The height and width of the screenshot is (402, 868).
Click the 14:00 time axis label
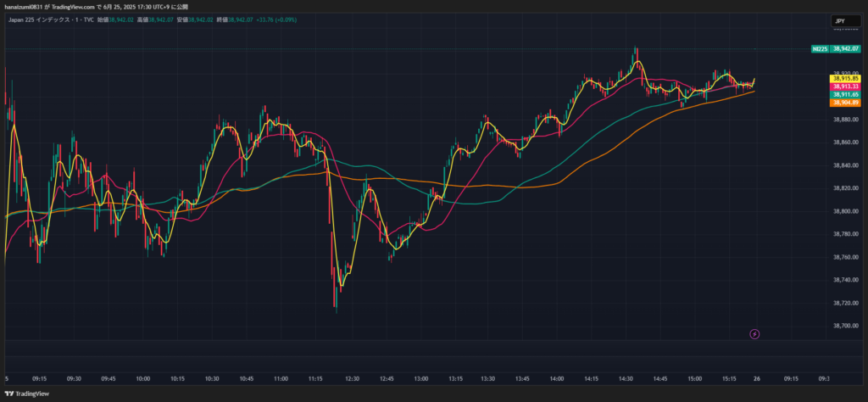557,379
